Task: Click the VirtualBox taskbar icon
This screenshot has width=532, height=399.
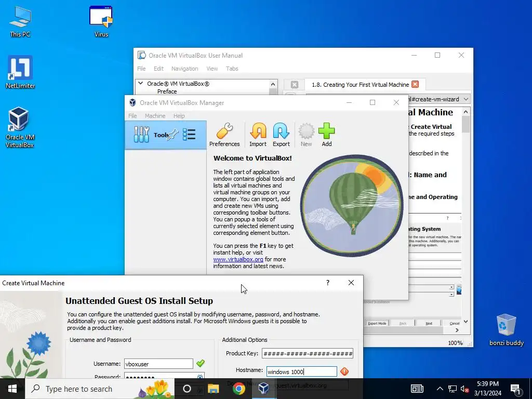Action: pyautogui.click(x=264, y=389)
